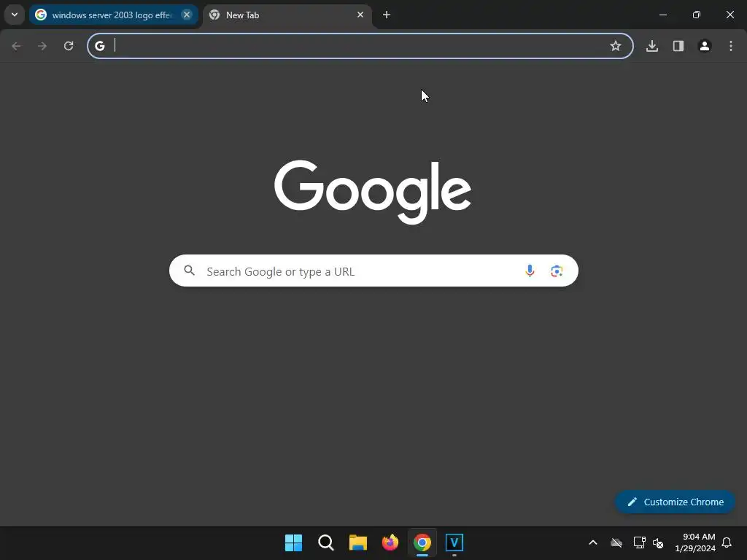Go back using the back arrow
This screenshot has height=560, width=747.
[x=16, y=46]
